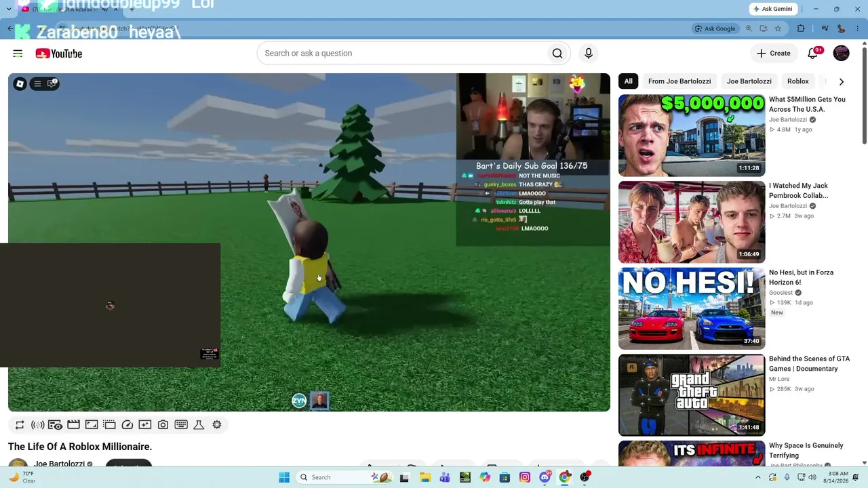Image resolution: width=868 pixels, height=488 pixels.
Task: Open File Explorer from the taskbar
Action: click(425, 477)
